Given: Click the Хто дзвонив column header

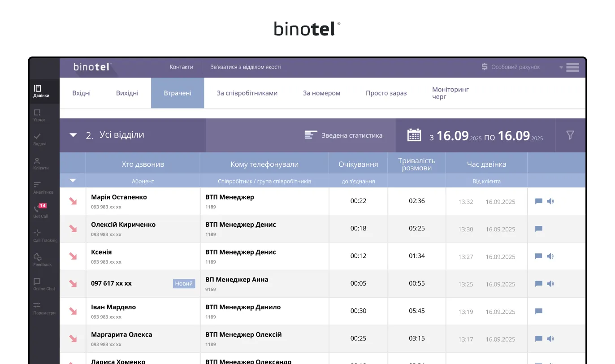Looking at the screenshot, I should pos(143,164).
